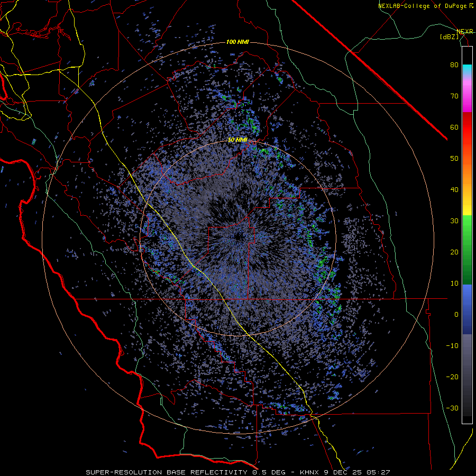Click the pink-magenta segment of the color bar
Viewport: 476px width, 476px height.
tap(467, 94)
